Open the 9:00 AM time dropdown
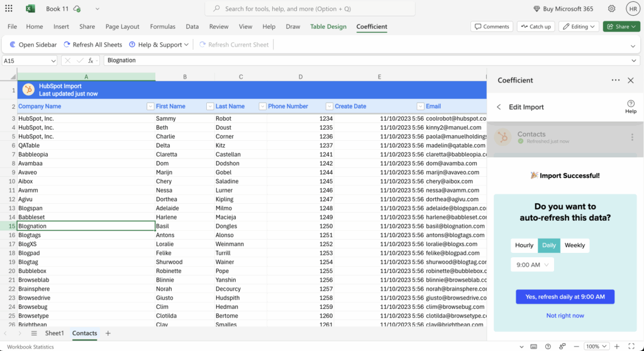Screen dimensions: 644x351 click(x=532, y=265)
